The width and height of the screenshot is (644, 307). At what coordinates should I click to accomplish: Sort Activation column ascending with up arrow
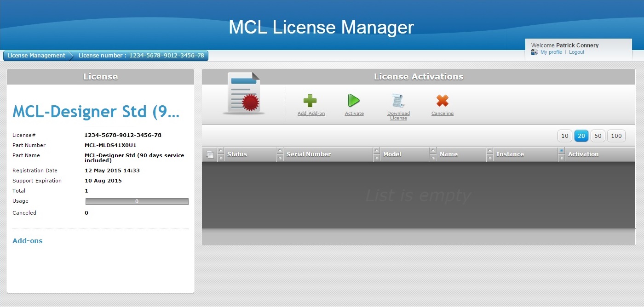pos(561,151)
